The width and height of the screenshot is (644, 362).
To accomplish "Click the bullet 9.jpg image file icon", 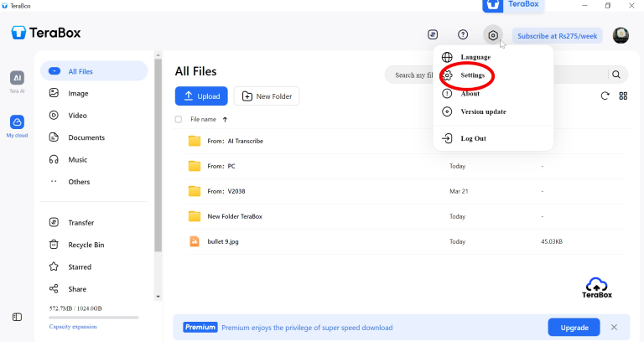I will coord(195,241).
